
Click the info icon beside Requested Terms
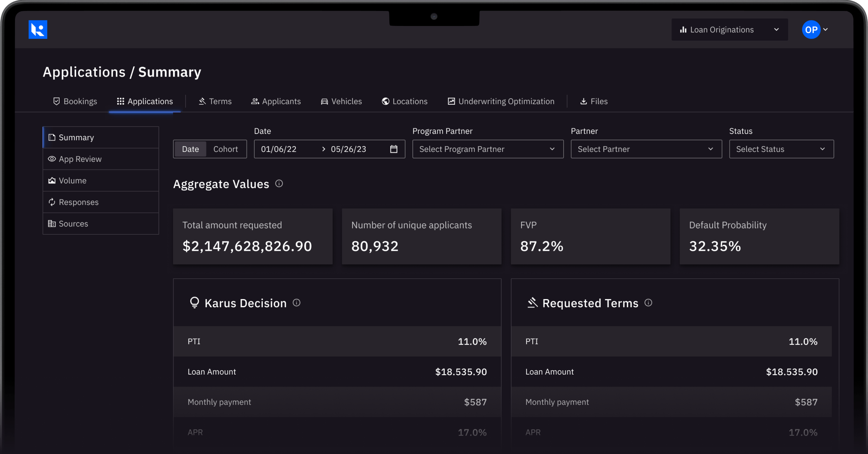[x=648, y=303]
